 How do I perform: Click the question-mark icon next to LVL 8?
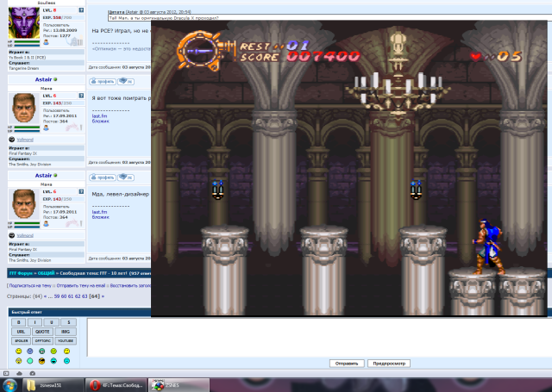[81, 10]
